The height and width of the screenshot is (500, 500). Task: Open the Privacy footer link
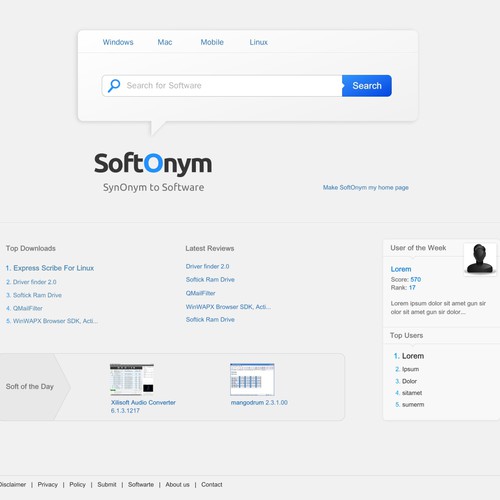pyautogui.click(x=48, y=484)
